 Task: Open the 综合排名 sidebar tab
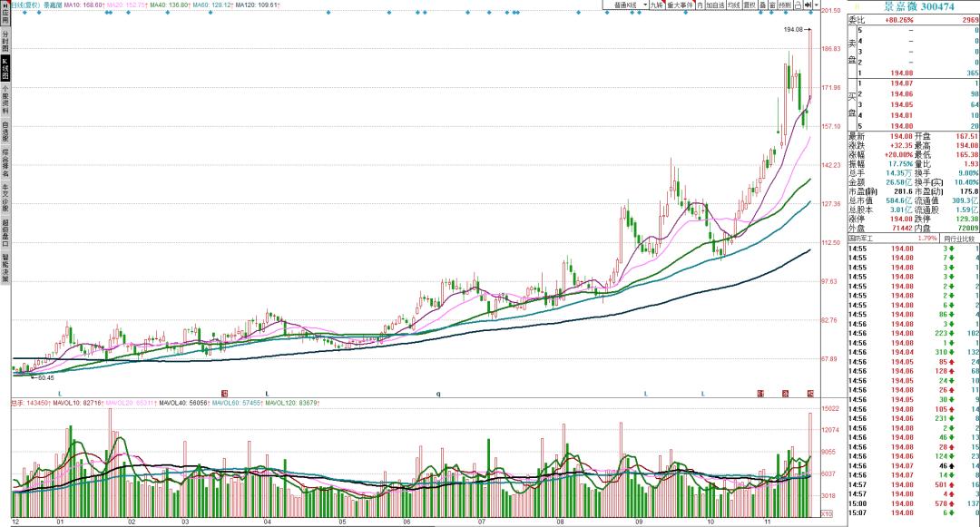tap(5, 163)
